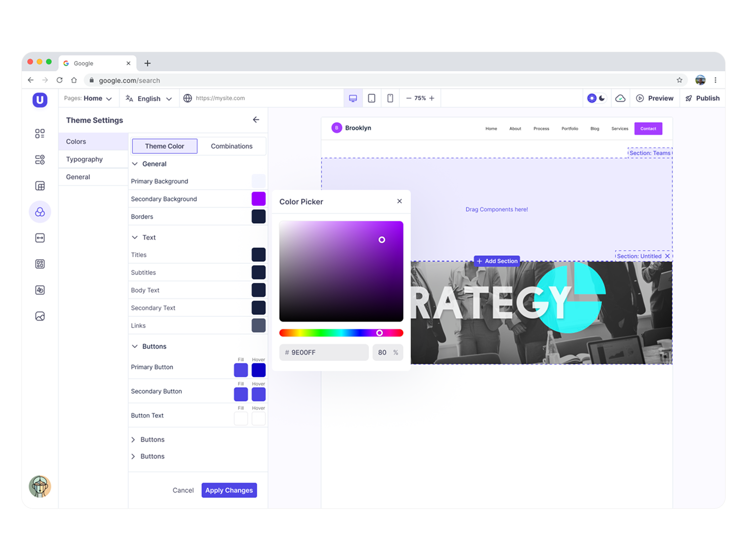This screenshot has width=747, height=560.
Task: Click the back arrow in Theme Settings
Action: [x=256, y=120]
